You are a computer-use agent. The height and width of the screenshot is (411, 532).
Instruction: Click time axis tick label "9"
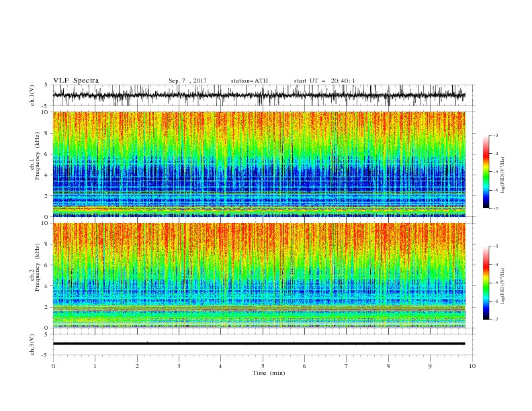(x=430, y=366)
